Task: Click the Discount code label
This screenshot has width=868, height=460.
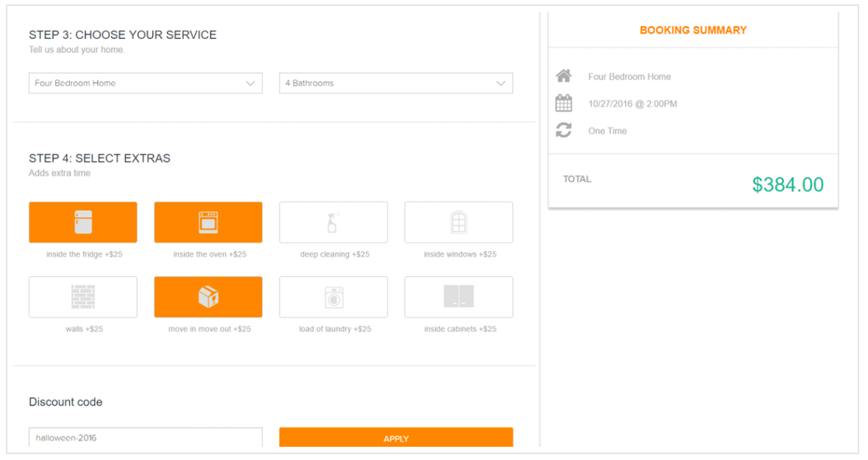Action: 65,402
